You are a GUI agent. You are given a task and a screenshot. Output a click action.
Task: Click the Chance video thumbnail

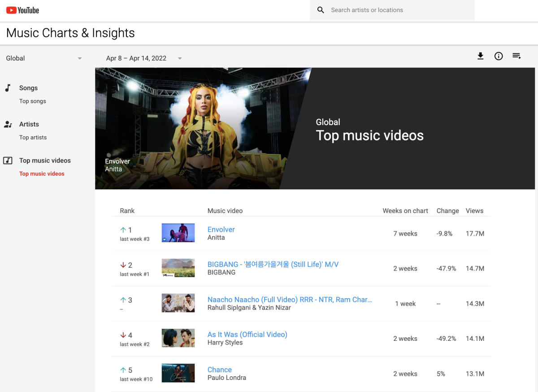178,373
